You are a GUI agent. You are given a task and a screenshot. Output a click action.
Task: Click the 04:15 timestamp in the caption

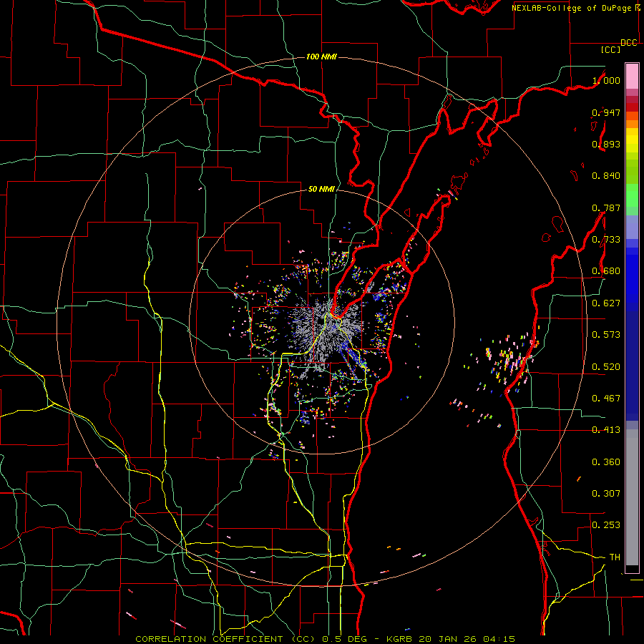[499, 639]
